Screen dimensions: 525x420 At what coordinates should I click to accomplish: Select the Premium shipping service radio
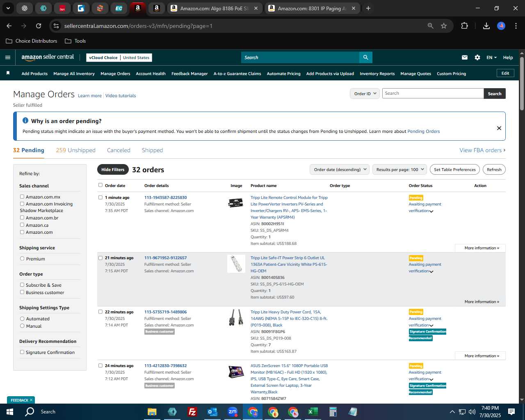tap(22, 258)
